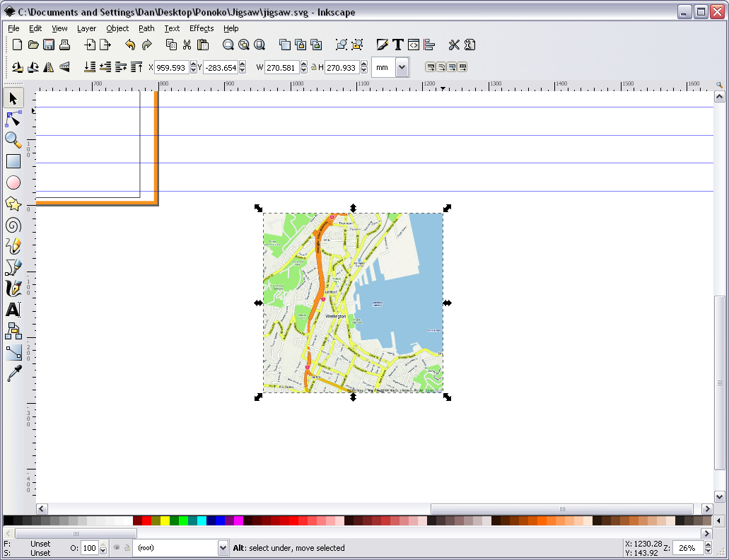Open the Fill and Stroke dialog
Viewport: 729px width, 560px height.
(383, 45)
